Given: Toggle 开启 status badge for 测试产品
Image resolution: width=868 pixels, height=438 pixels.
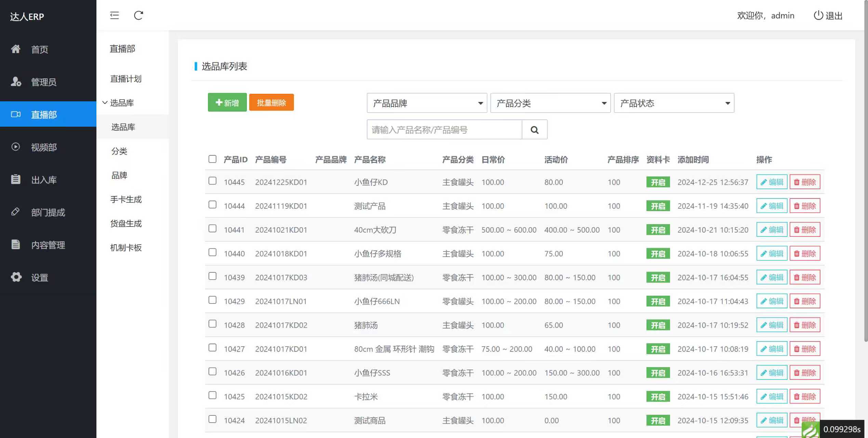Looking at the screenshot, I should point(658,206).
